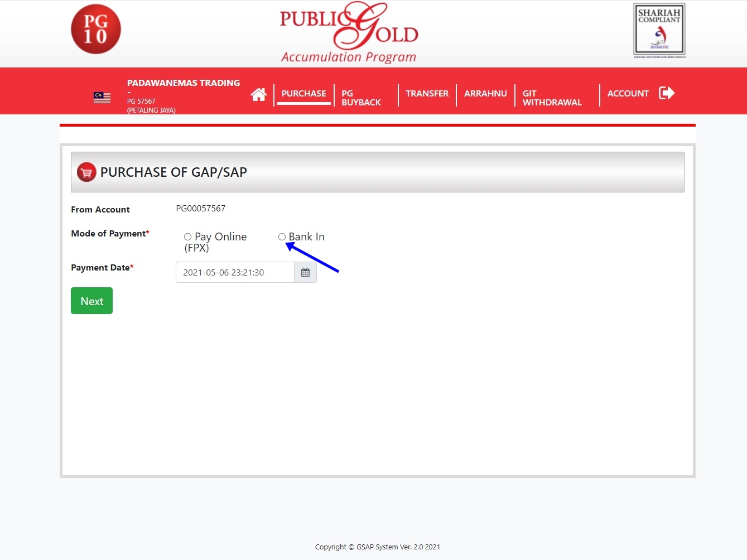Screen dimensions: 747x560
Task: Open the PG BUYBACK menu
Action: point(361,98)
